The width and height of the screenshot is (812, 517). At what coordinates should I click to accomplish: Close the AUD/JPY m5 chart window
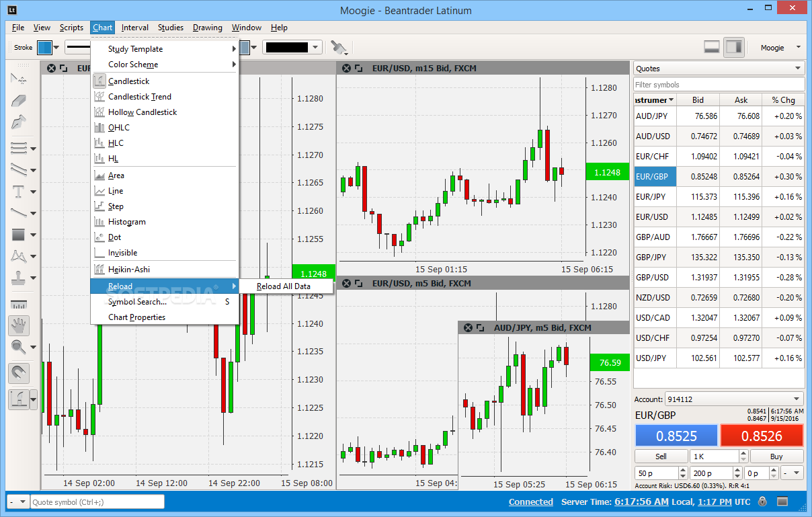click(468, 327)
